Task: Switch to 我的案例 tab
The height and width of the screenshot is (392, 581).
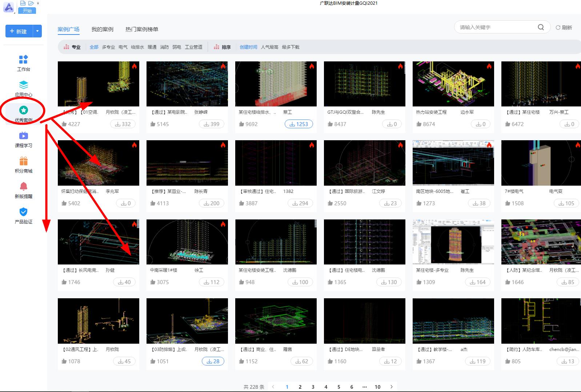Action: pos(103,29)
